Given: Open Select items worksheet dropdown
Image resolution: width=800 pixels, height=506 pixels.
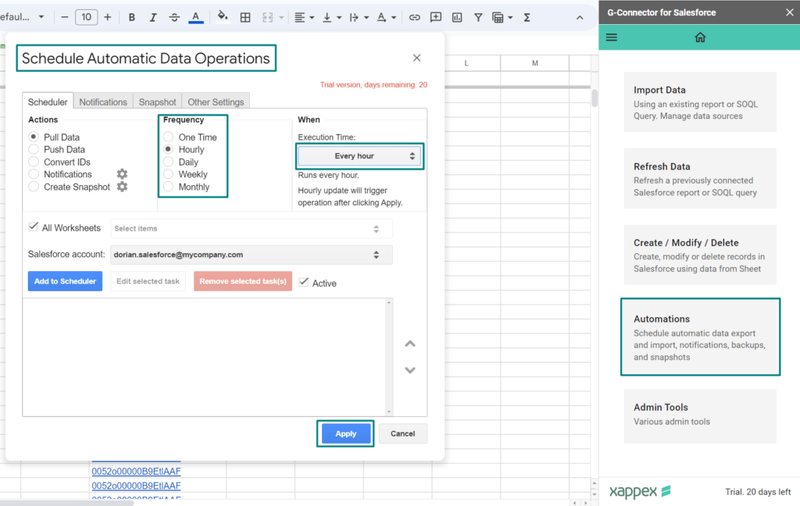Looking at the screenshot, I should coord(252,229).
